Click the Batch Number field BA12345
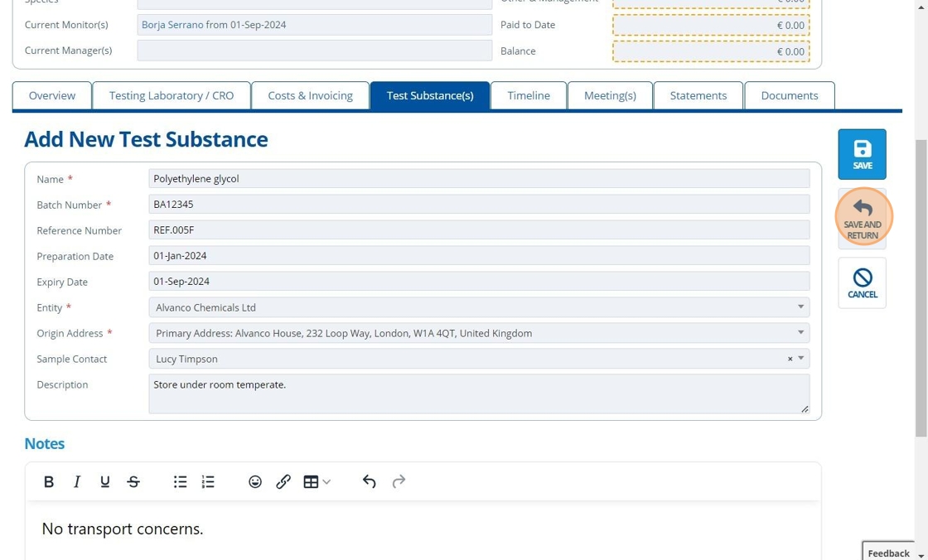This screenshot has width=928, height=560. [479, 205]
